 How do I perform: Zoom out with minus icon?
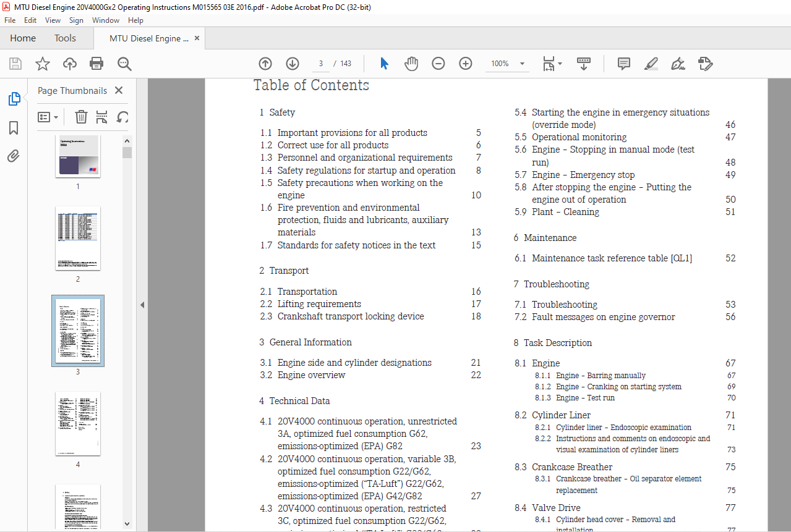[x=438, y=64]
